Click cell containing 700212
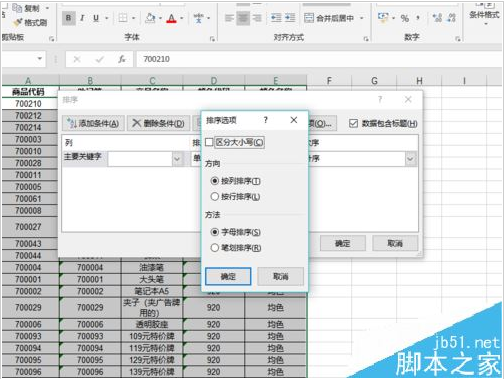 point(29,116)
